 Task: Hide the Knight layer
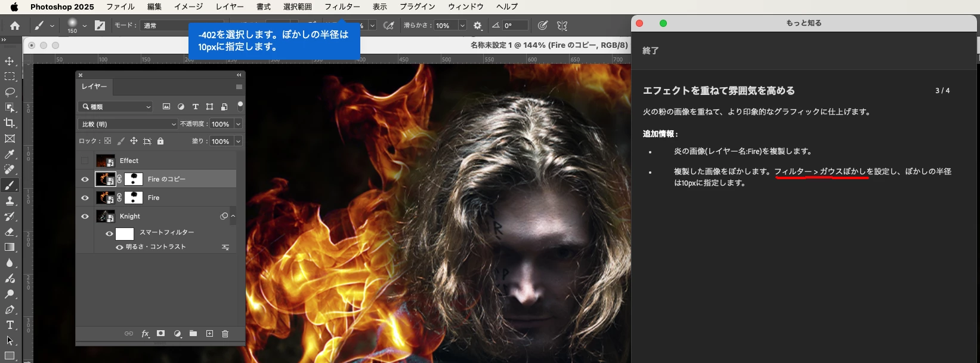tap(85, 216)
